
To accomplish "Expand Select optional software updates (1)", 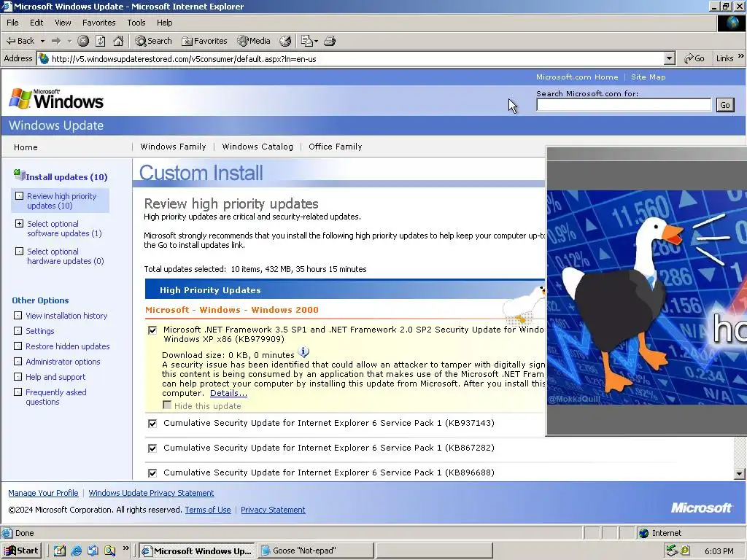I will tap(19, 223).
